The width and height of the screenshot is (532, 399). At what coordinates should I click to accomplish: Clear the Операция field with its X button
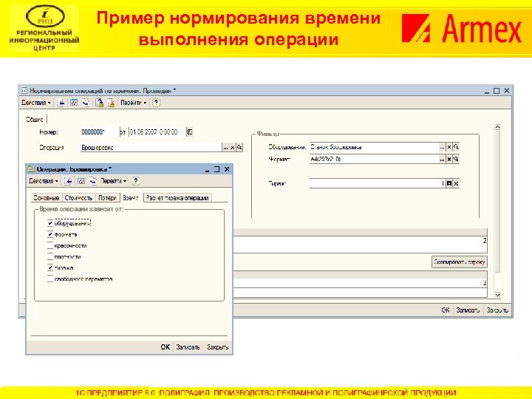click(233, 148)
